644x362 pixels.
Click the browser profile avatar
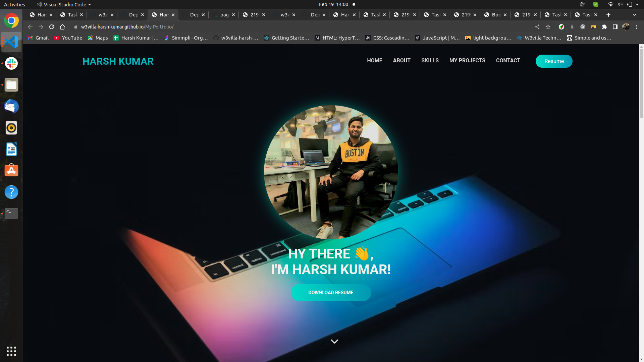(x=626, y=27)
